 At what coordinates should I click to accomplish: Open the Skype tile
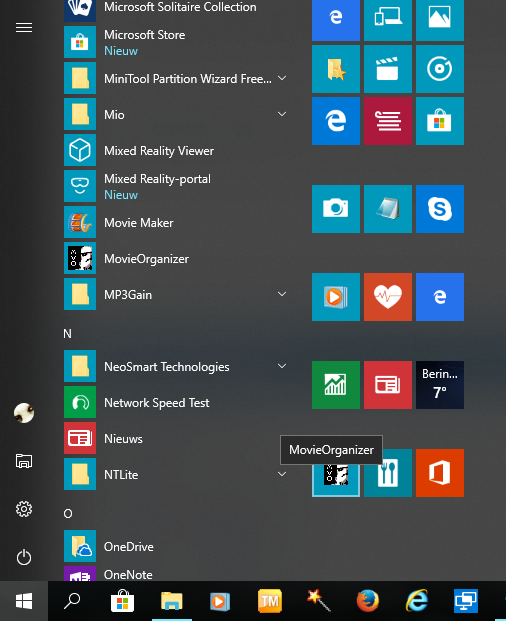coord(440,209)
